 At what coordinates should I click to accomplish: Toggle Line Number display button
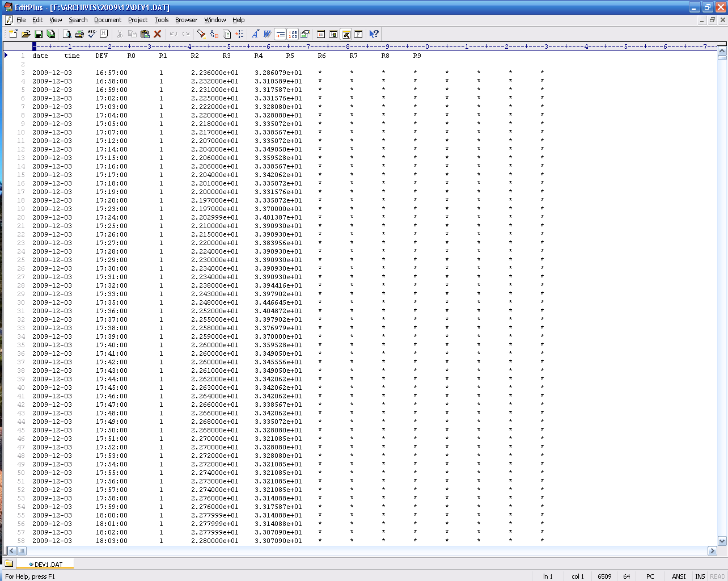click(293, 34)
